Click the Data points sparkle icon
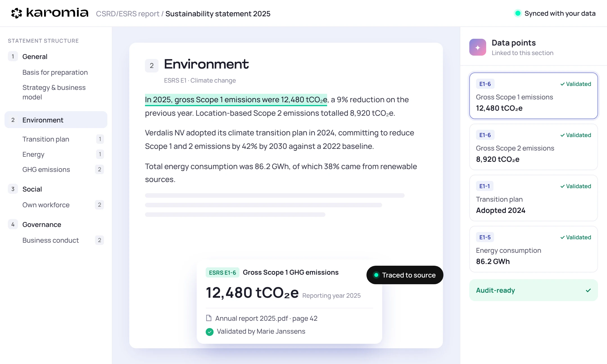This screenshot has width=607, height=364. click(x=477, y=47)
